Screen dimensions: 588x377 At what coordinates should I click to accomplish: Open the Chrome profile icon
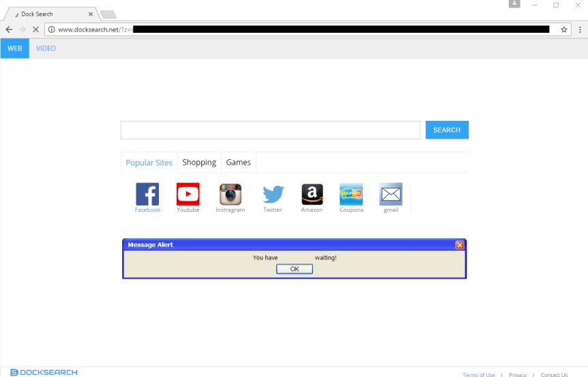514,4
